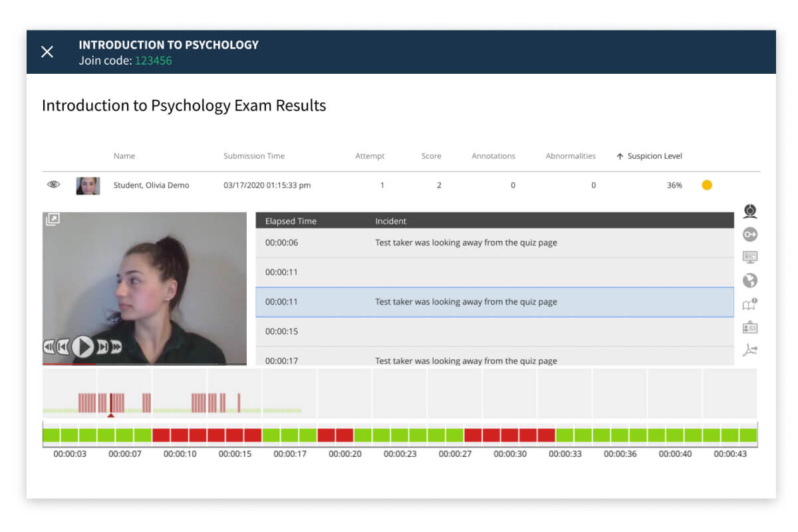798x532 pixels.
Task: Open the screen recording monitor icon
Action: tap(750, 257)
